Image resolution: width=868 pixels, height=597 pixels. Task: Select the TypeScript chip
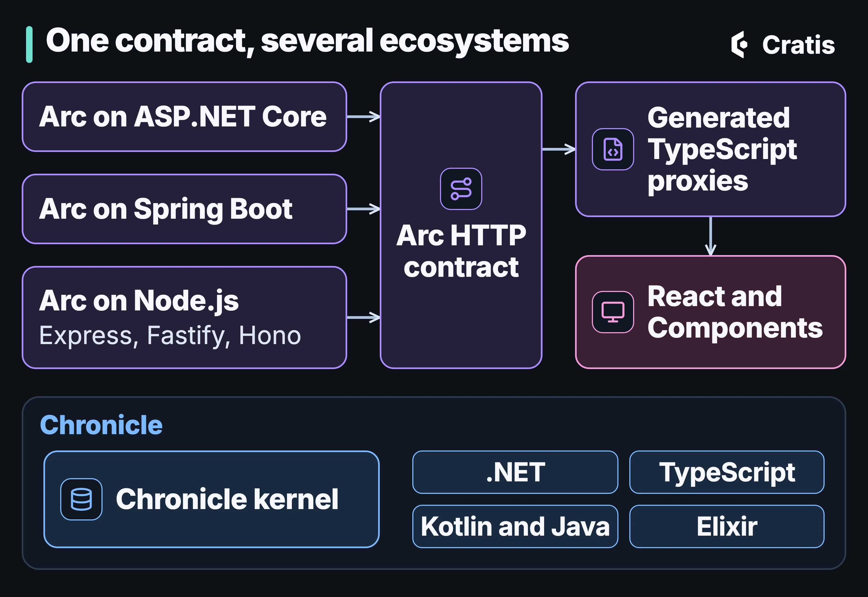(x=727, y=472)
